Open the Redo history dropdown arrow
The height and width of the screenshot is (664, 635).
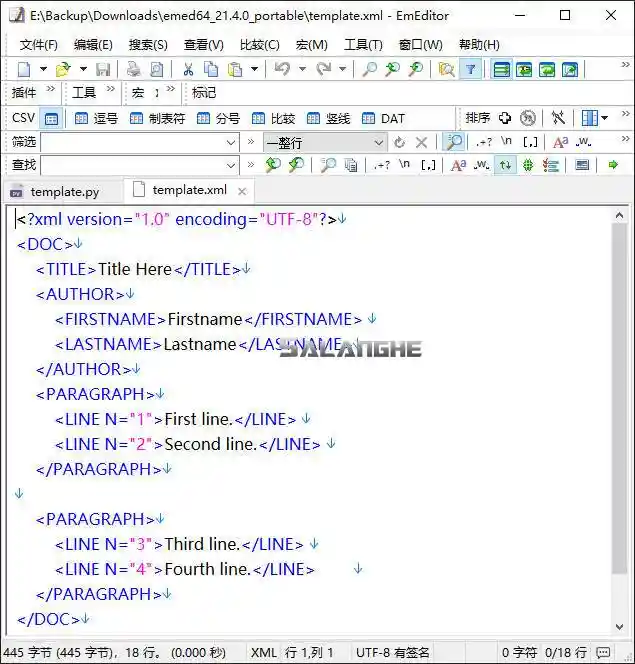tap(343, 69)
